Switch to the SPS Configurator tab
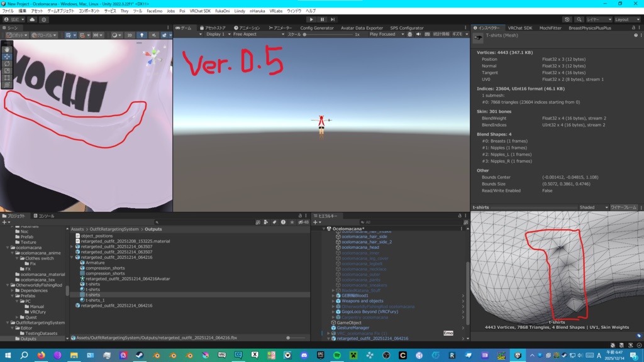644x362 pixels. click(x=407, y=28)
